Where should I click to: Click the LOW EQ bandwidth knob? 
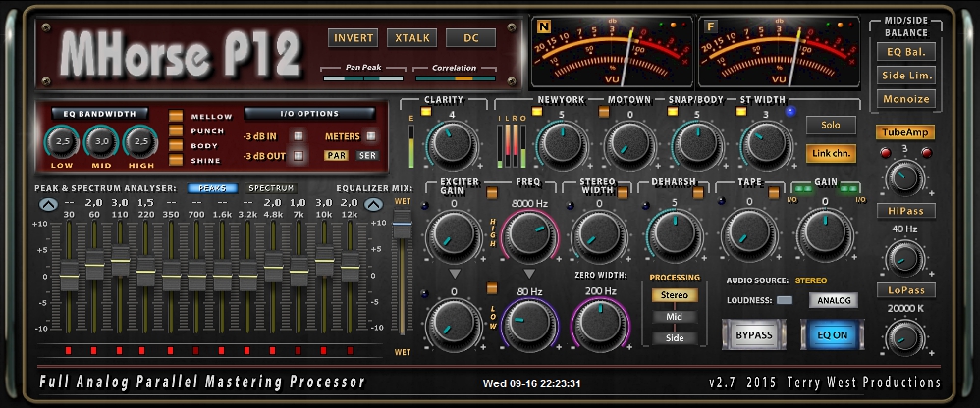coord(62,142)
